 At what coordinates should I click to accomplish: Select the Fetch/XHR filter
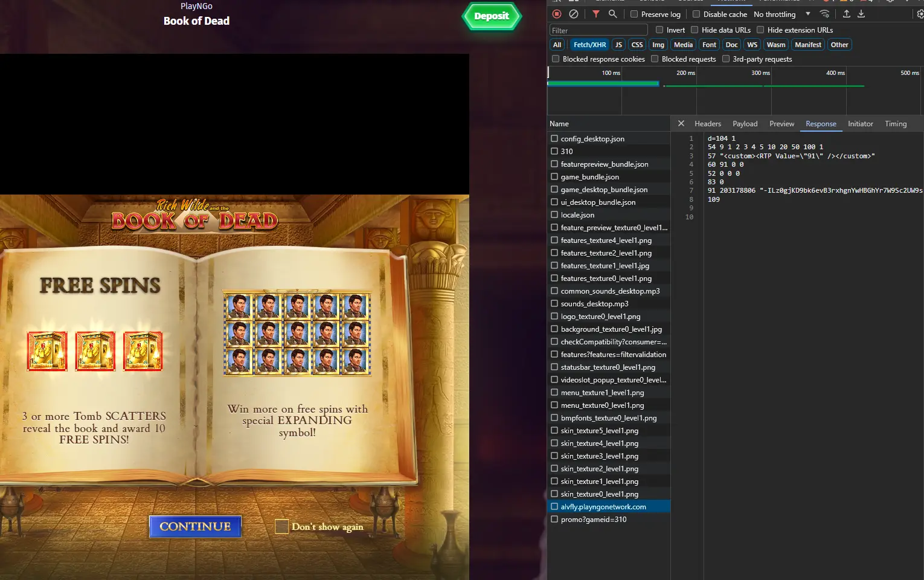589,45
